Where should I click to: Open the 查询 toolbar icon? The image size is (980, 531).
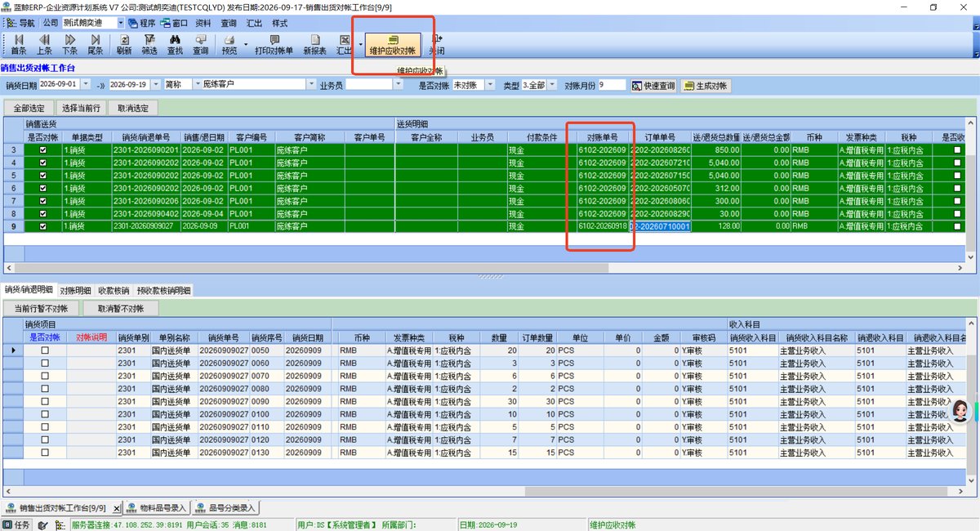pos(200,44)
